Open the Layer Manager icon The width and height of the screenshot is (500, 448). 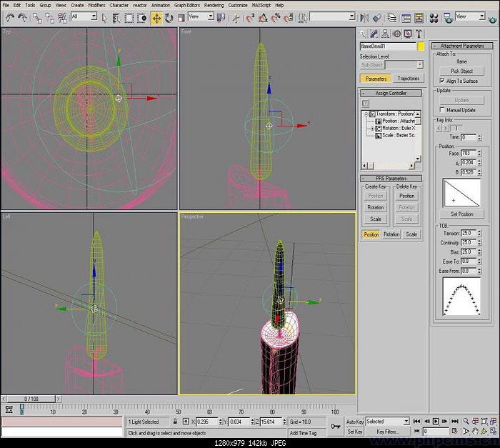(391, 18)
